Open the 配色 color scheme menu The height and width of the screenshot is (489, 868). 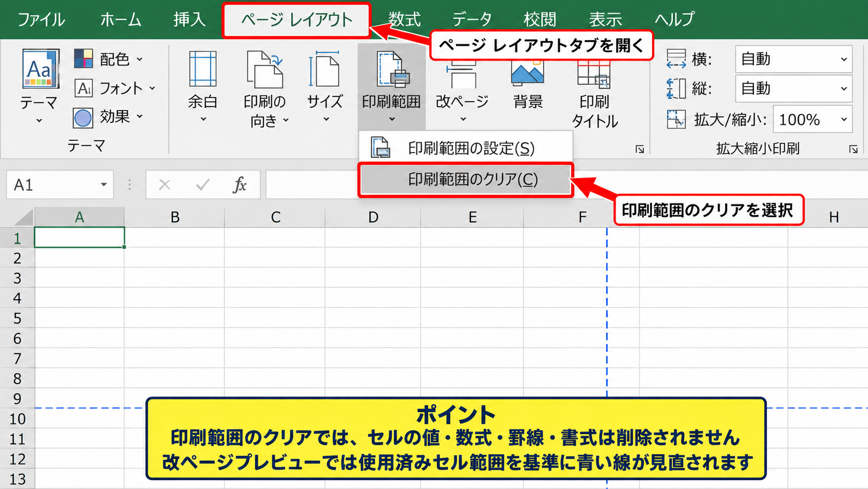(x=108, y=59)
